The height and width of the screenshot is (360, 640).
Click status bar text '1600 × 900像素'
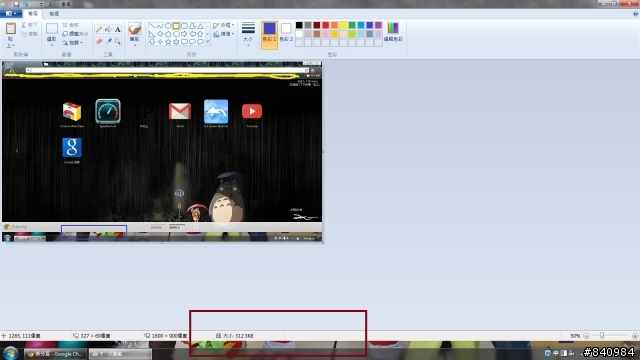click(x=169, y=336)
